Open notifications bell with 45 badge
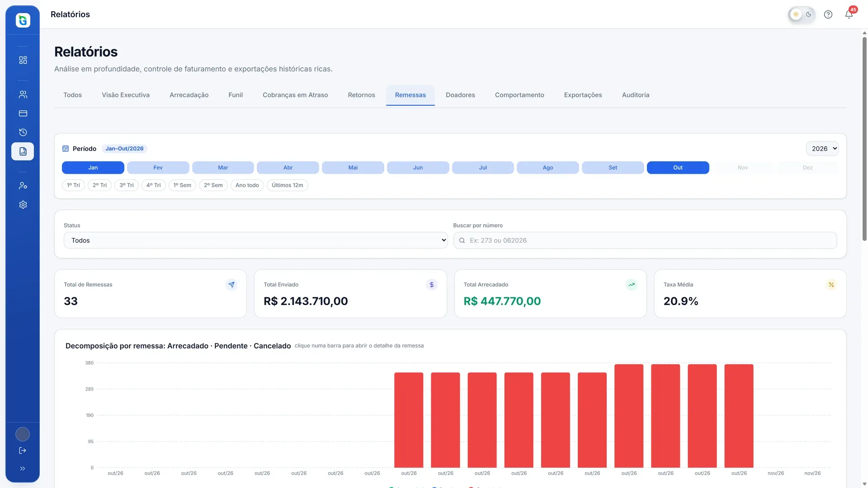This screenshot has height=488, width=868. (849, 14)
